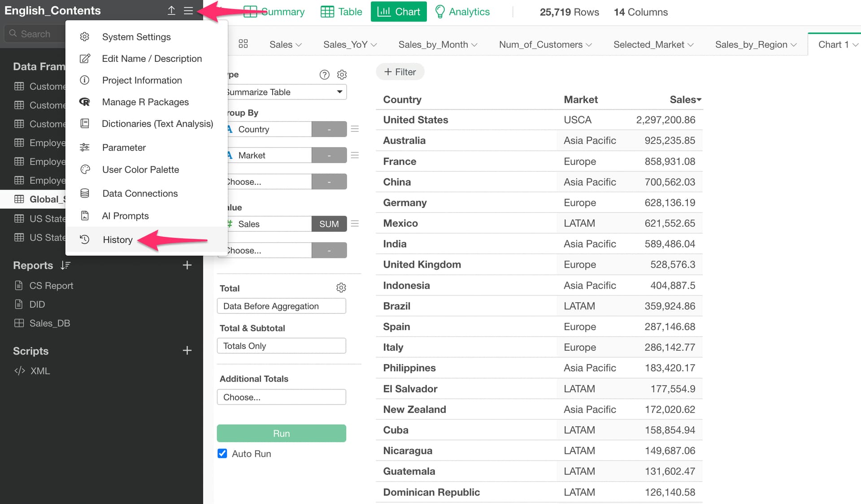This screenshot has width=861, height=504.
Task: Click drag handle beside Sales value
Action: [355, 224]
